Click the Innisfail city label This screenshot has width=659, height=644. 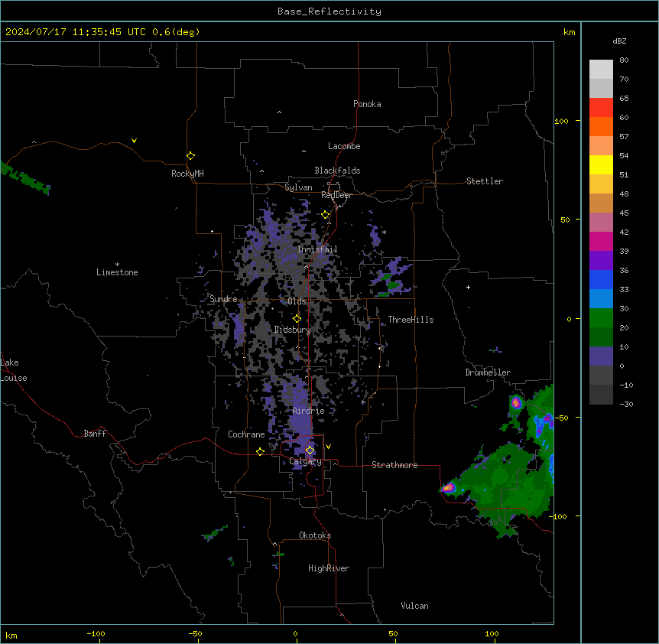pos(317,249)
